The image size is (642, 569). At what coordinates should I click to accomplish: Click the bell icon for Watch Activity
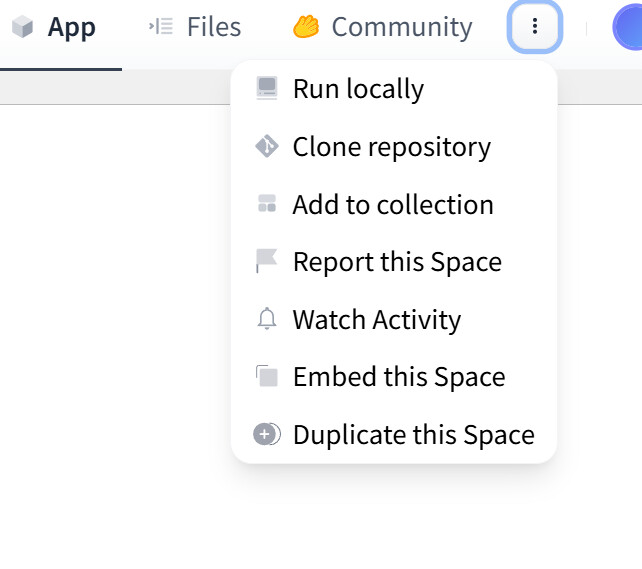[x=266, y=320]
